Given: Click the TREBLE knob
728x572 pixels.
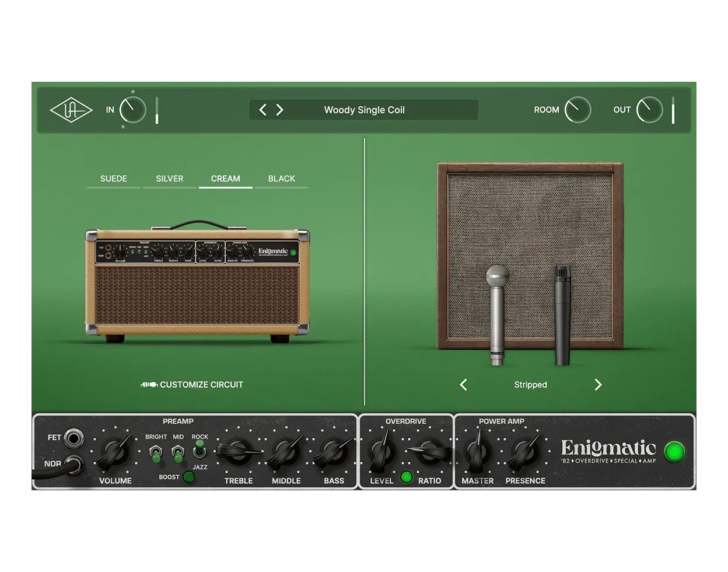Looking at the screenshot, I should click(238, 453).
